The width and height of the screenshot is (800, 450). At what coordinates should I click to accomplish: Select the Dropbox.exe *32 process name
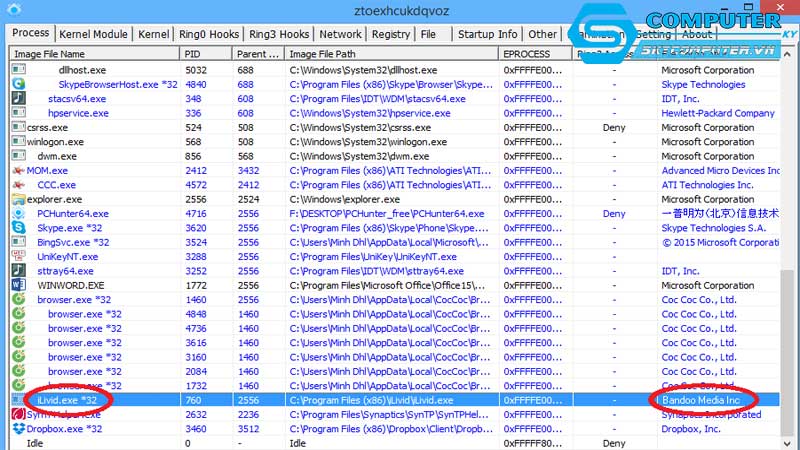64,429
